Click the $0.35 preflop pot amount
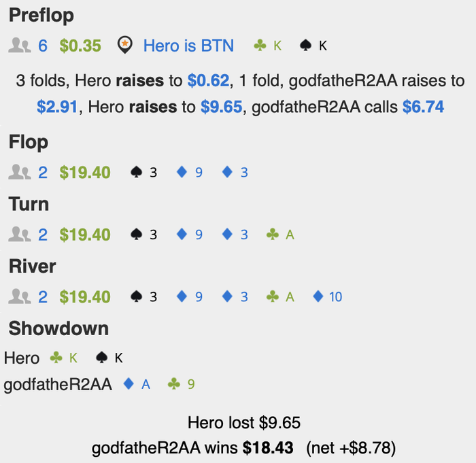The height and width of the screenshot is (463, 476). pos(80,46)
